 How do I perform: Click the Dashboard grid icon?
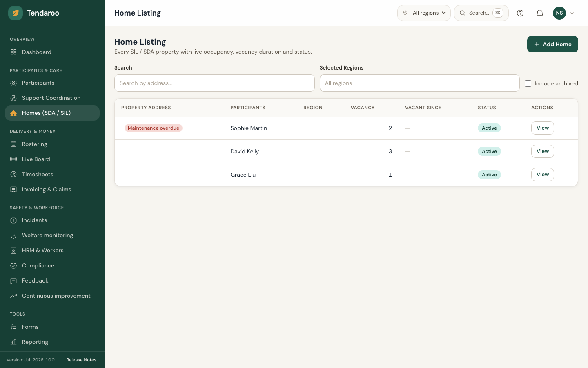pyautogui.click(x=13, y=52)
